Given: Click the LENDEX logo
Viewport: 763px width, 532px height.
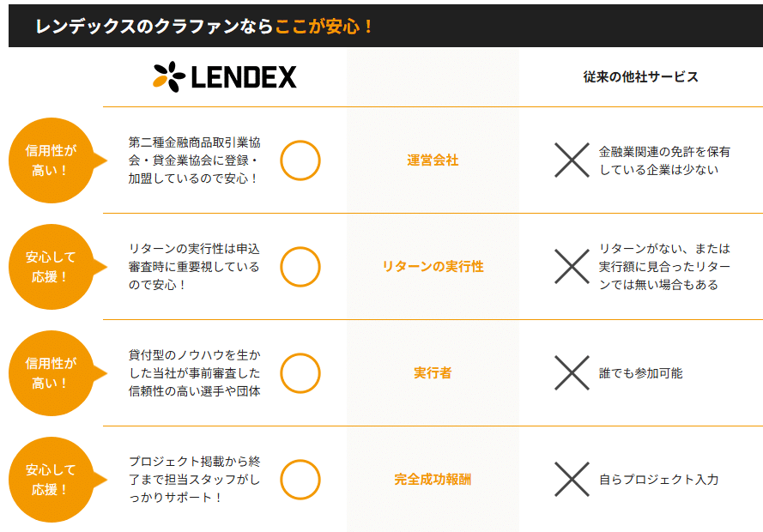Looking at the screenshot, I should (225, 77).
